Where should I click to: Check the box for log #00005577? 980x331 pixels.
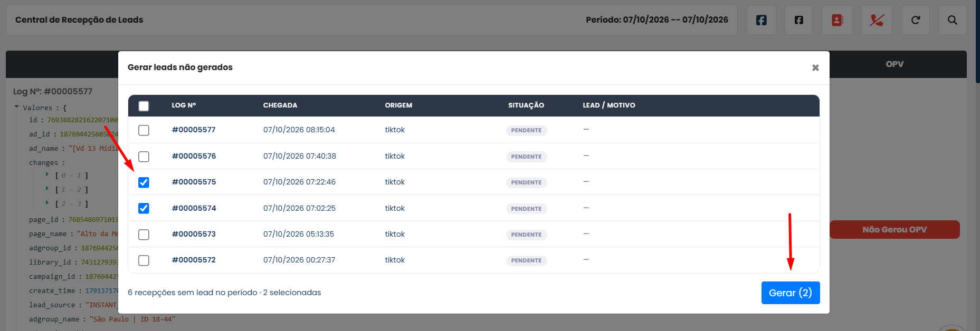(144, 130)
